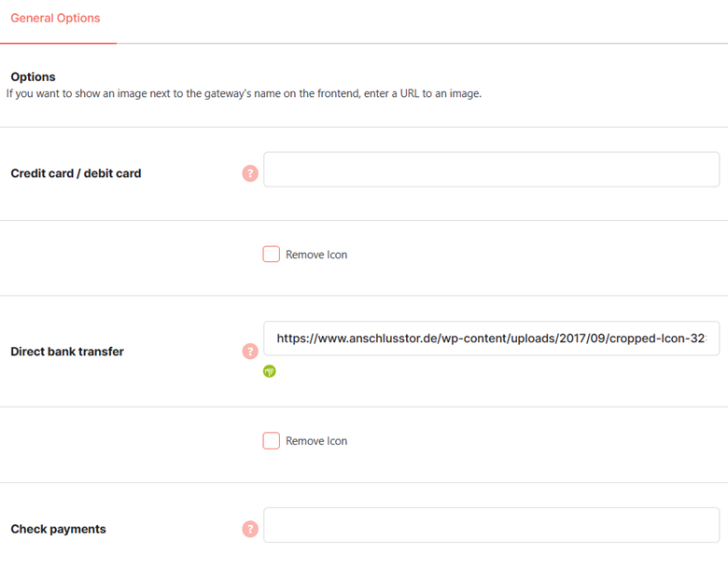Click into the Check payments image URL field
Viewport: 728px width, 567px height.
click(491, 525)
